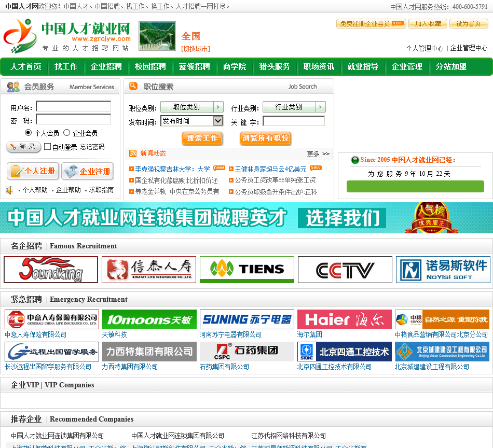This screenshot has width=493, height=448.
Task: Click the 个人注册 button
Action: pyautogui.click(x=33, y=171)
